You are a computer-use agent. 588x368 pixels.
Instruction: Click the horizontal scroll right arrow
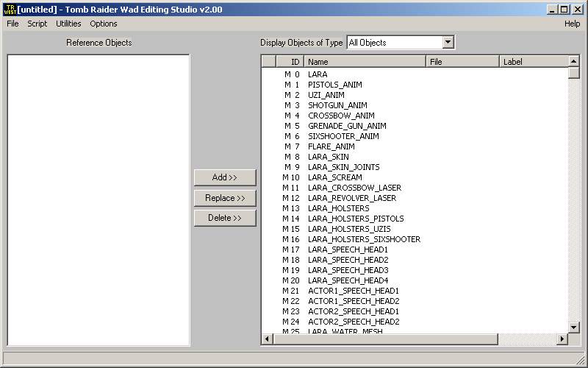562,339
